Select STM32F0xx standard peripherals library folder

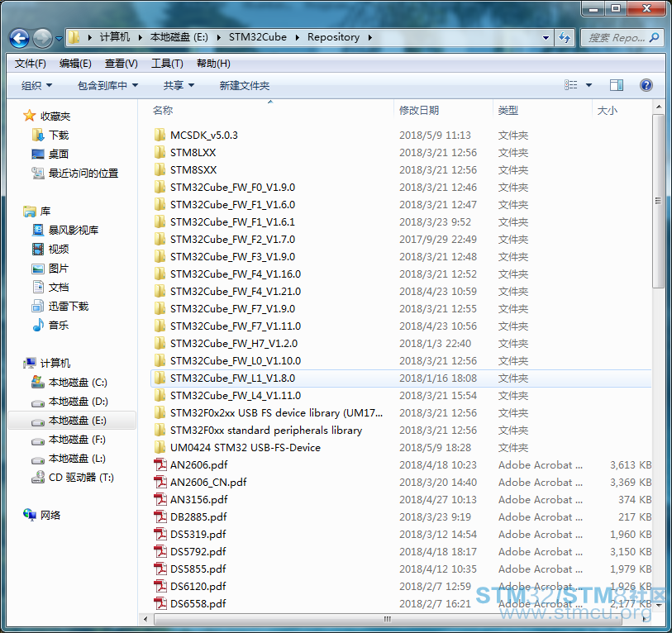click(x=266, y=431)
